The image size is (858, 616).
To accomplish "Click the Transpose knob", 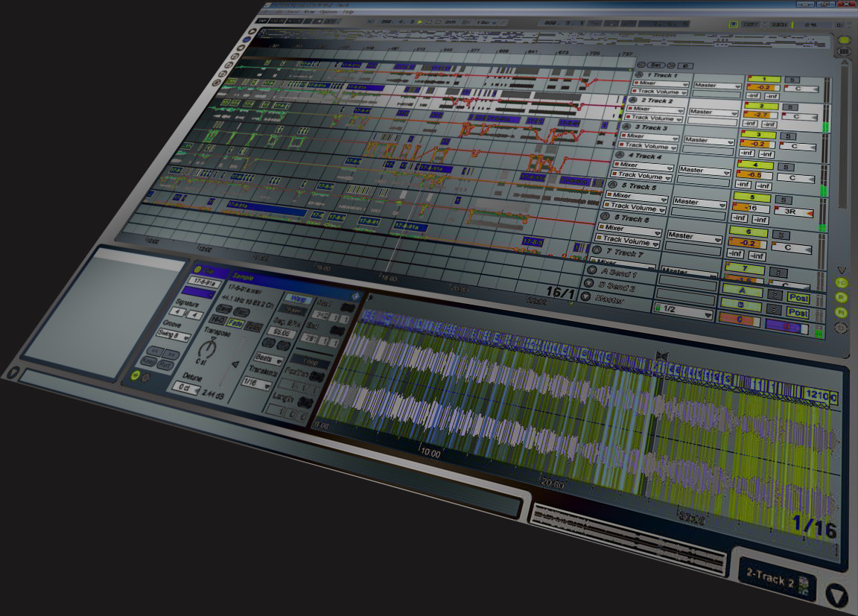I will 208,348.
